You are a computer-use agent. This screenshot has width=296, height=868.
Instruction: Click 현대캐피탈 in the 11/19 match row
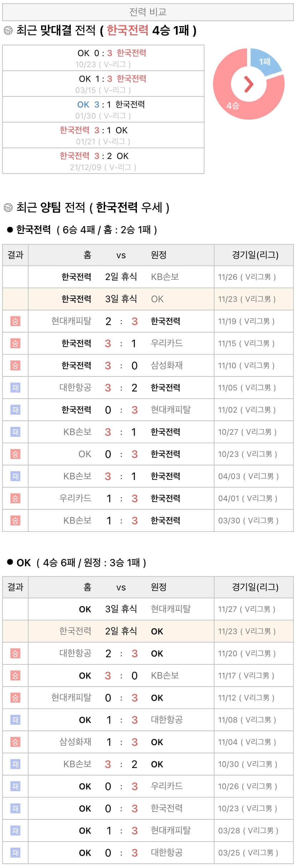(x=71, y=321)
